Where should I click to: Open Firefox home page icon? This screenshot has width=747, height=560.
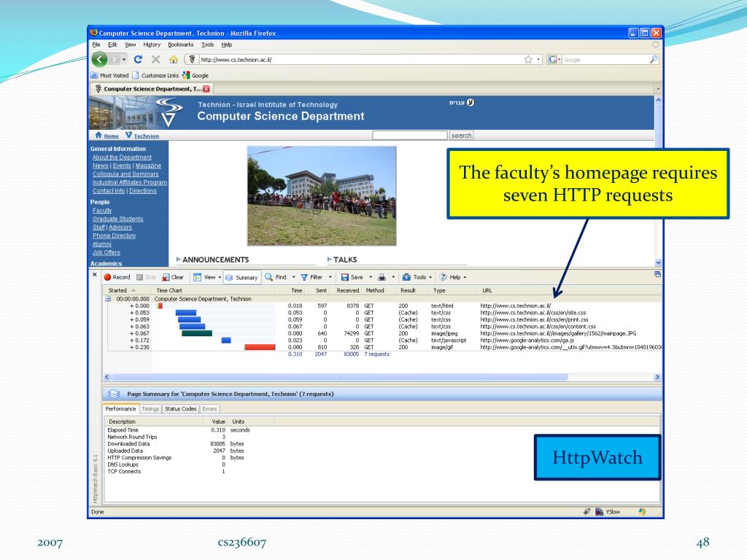click(x=174, y=60)
